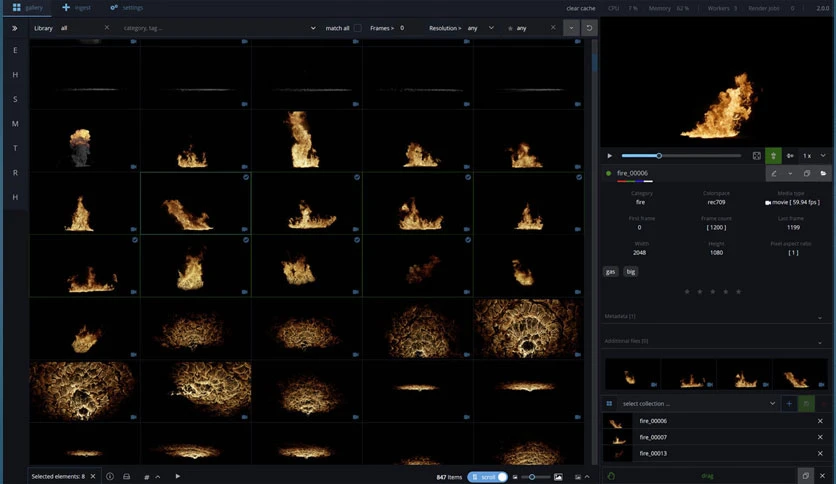
Task: Open the filter options dropdown button
Action: tap(571, 28)
